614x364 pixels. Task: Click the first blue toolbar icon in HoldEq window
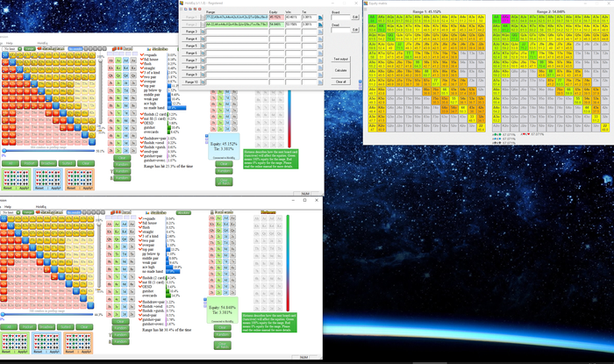coord(186,9)
